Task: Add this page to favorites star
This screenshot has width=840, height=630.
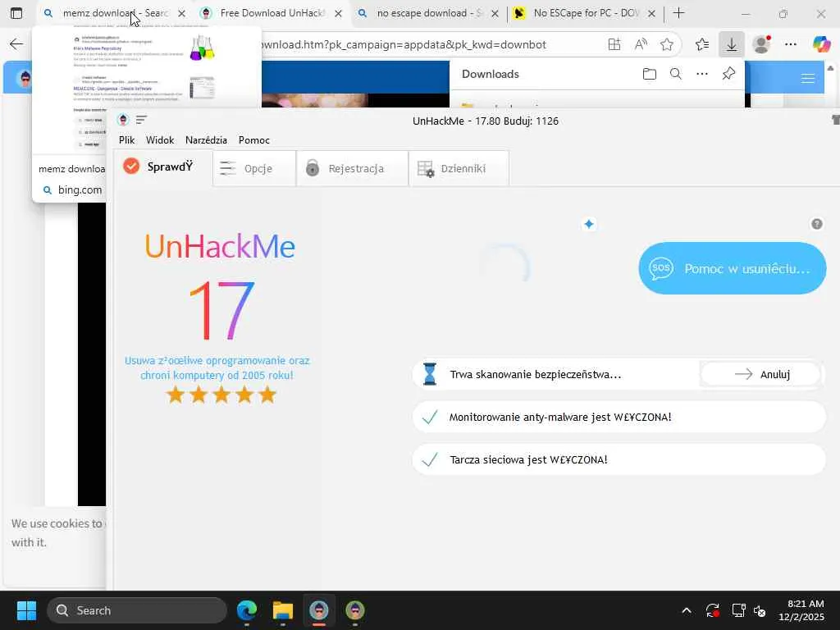Action: [x=666, y=44]
